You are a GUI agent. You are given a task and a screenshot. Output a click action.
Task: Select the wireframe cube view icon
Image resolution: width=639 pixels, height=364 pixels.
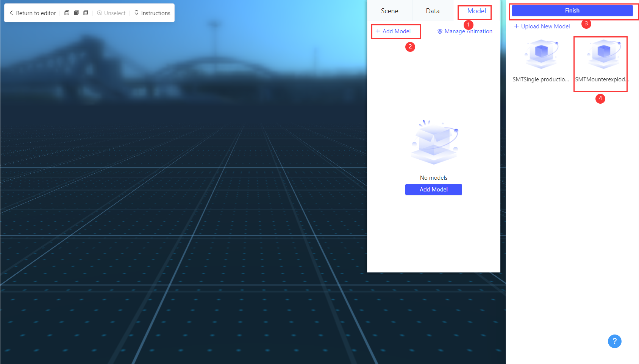pos(86,12)
